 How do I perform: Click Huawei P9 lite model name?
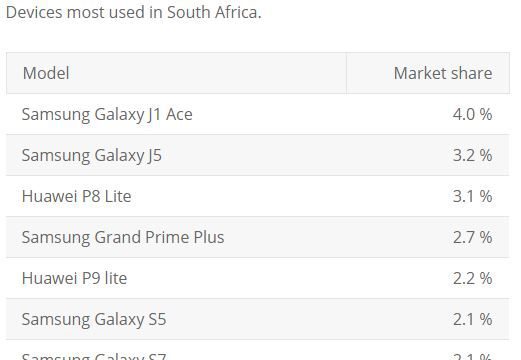tap(74, 278)
